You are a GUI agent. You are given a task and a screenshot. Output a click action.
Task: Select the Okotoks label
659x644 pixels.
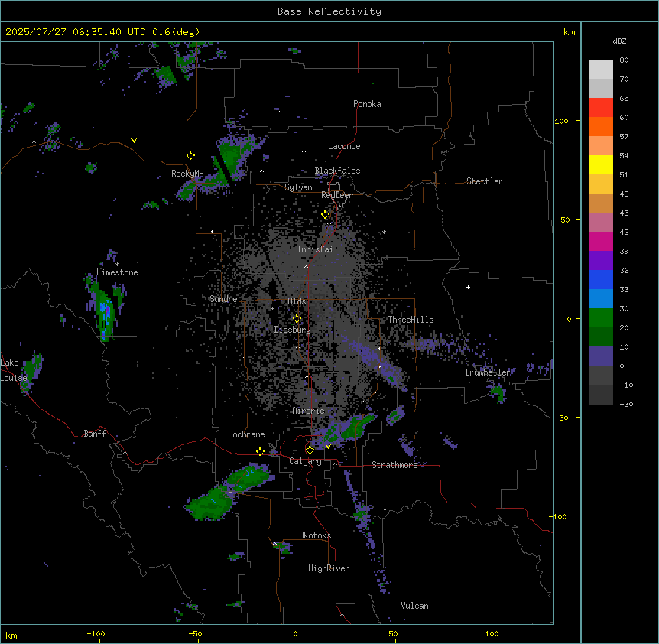tap(315, 535)
